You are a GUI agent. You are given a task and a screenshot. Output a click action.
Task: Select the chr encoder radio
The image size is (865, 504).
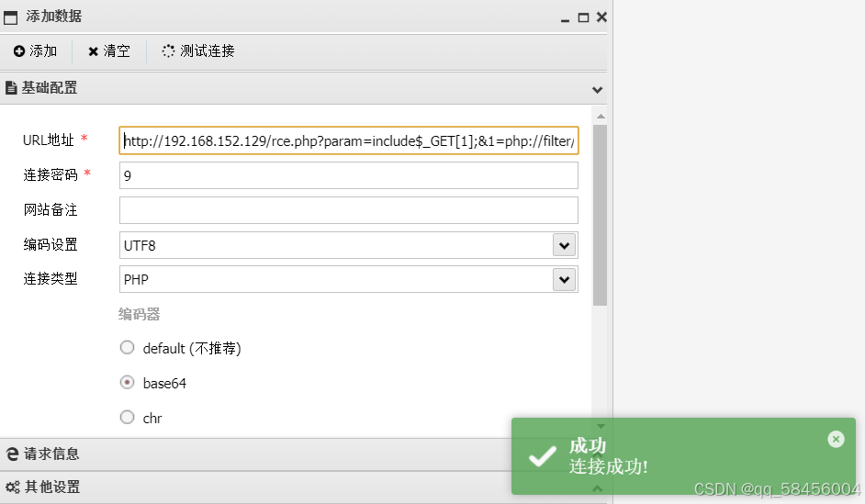[127, 417]
